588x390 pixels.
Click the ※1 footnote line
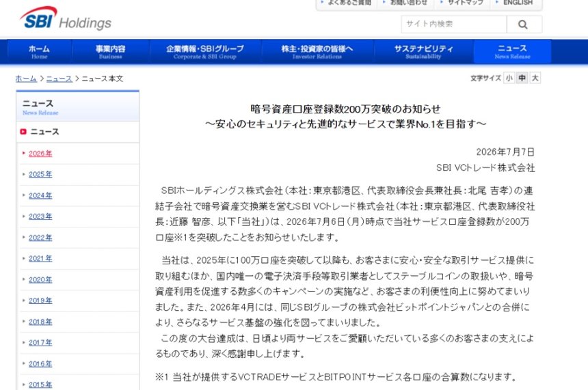point(336,377)
